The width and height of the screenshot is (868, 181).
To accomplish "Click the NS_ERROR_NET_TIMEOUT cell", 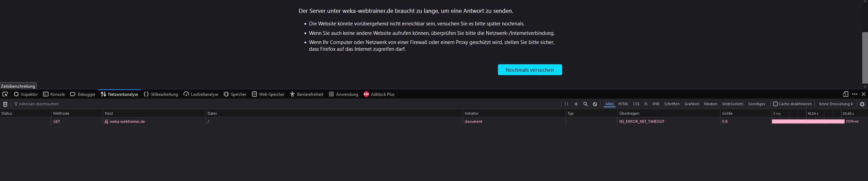I will 669,121.
